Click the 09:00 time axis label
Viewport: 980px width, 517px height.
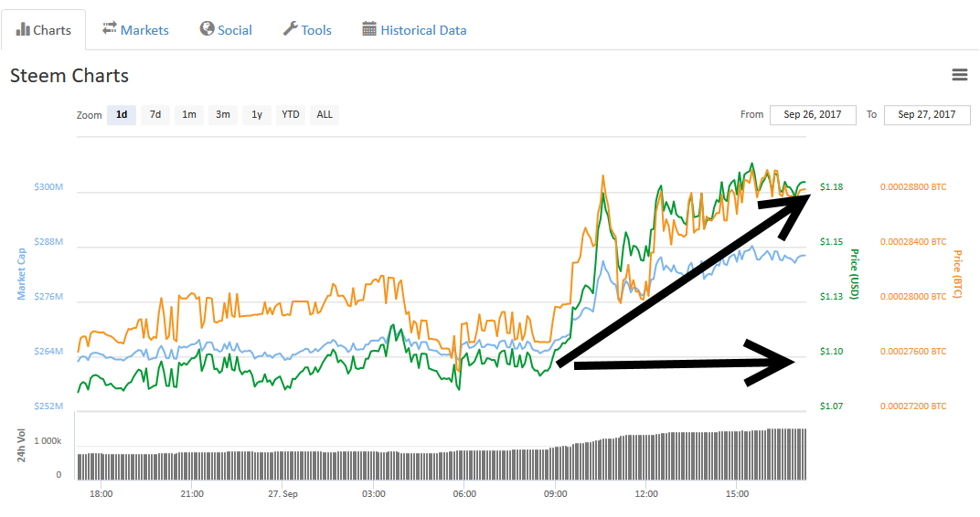click(556, 494)
